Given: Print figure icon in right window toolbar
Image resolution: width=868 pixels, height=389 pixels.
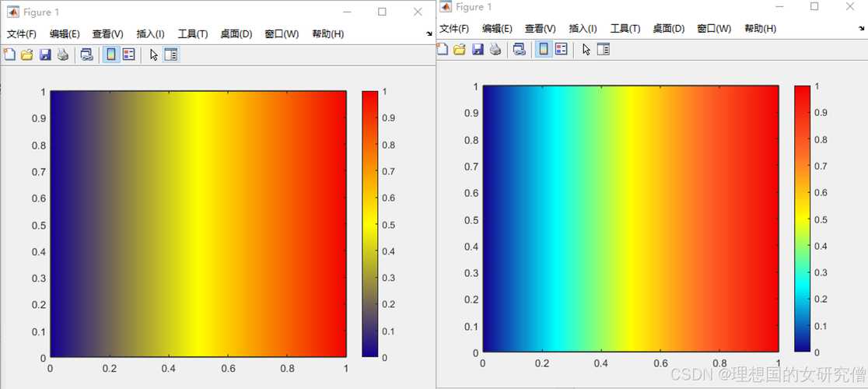Looking at the screenshot, I should 495,49.
